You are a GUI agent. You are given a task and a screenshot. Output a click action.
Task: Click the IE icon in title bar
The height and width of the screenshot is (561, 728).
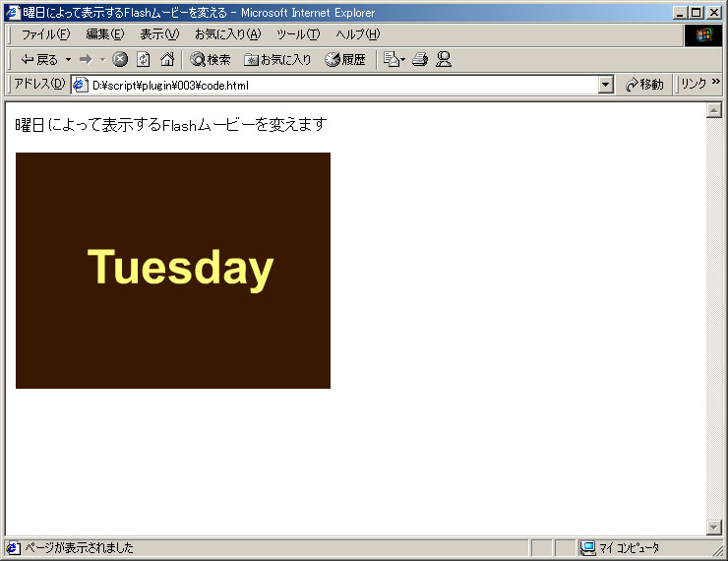(13, 13)
